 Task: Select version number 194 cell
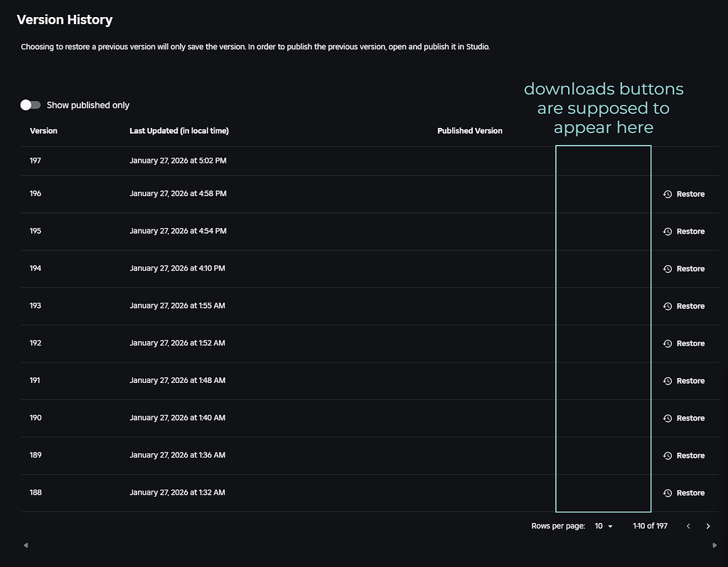[36, 268]
